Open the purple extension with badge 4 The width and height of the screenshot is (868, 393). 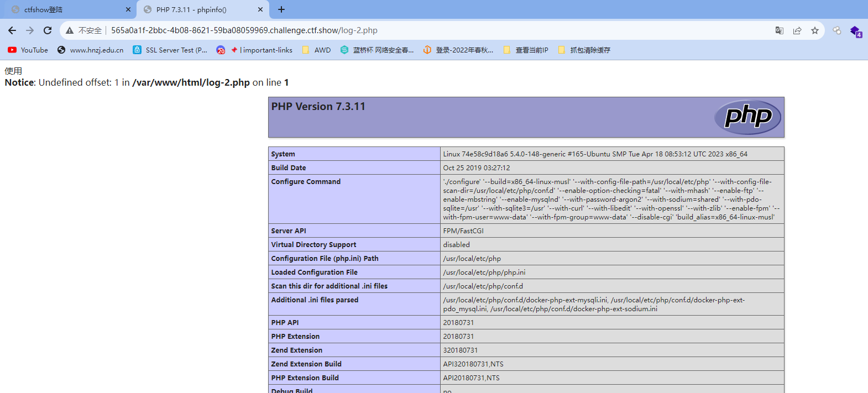coord(855,31)
